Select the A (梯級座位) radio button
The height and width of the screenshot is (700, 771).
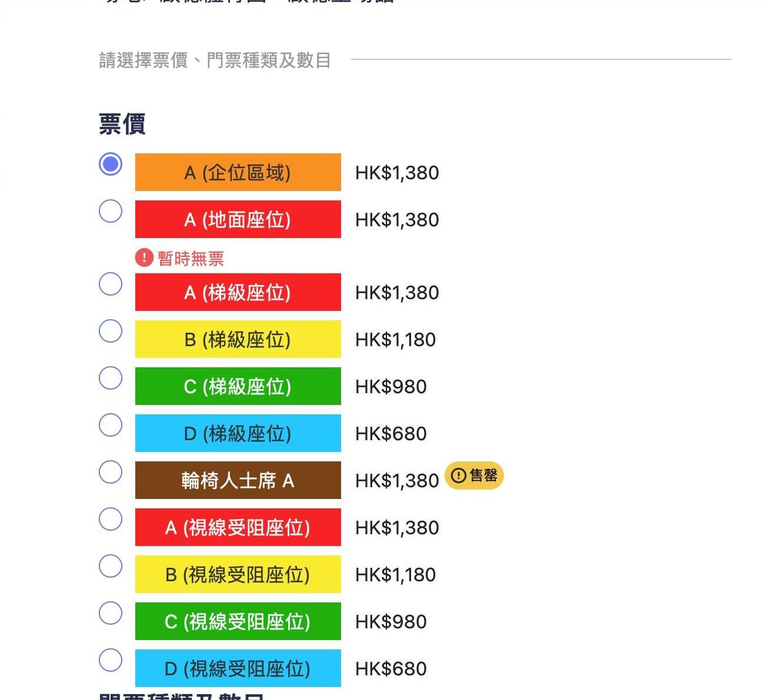tap(110, 284)
